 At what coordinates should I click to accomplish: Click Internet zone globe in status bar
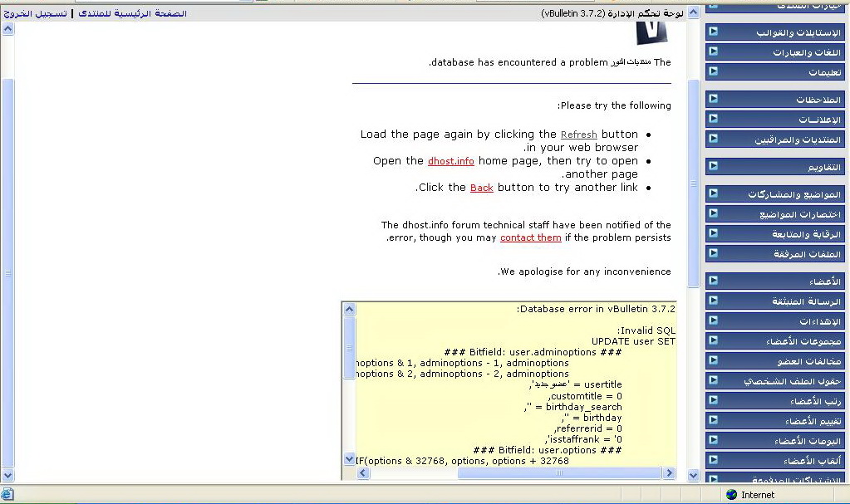[731, 495]
